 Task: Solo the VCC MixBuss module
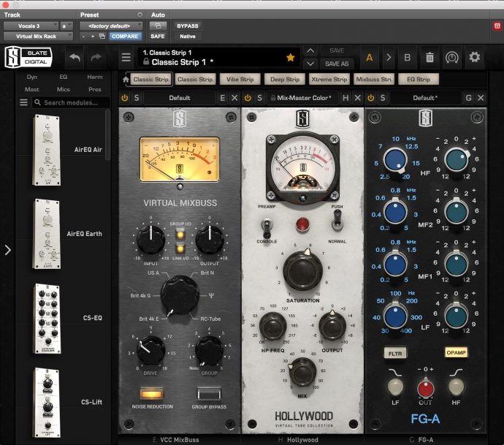coord(137,98)
